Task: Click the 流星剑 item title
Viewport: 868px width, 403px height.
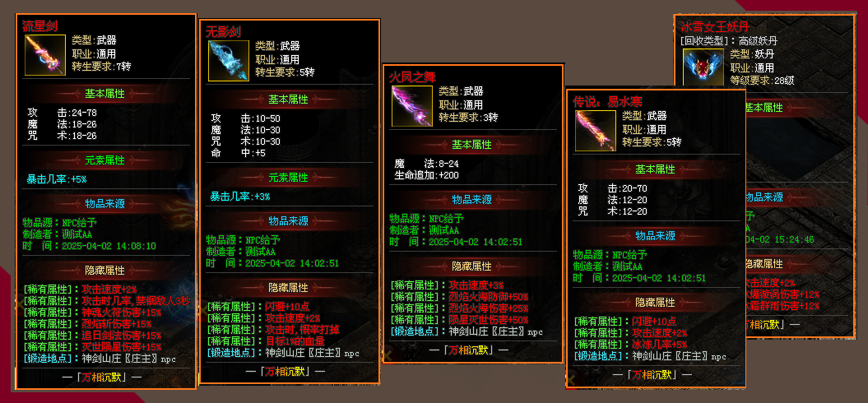Action: pyautogui.click(x=39, y=25)
